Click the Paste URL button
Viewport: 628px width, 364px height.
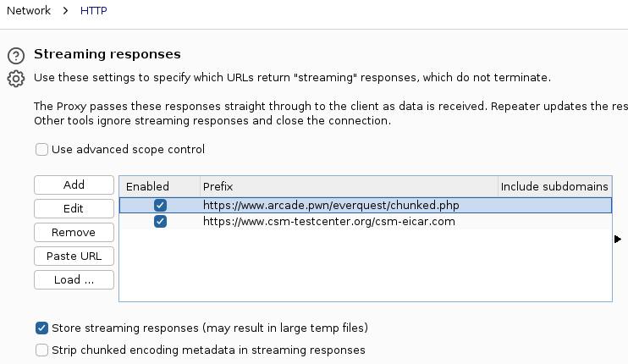74,256
